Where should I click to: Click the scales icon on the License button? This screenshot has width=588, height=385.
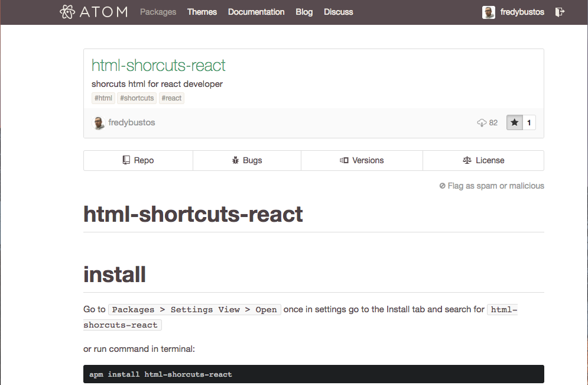(x=467, y=160)
